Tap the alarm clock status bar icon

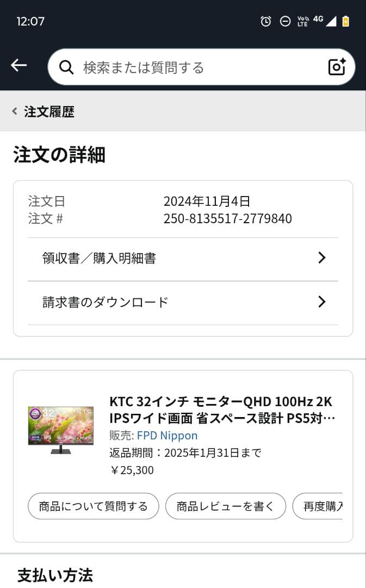point(266,21)
